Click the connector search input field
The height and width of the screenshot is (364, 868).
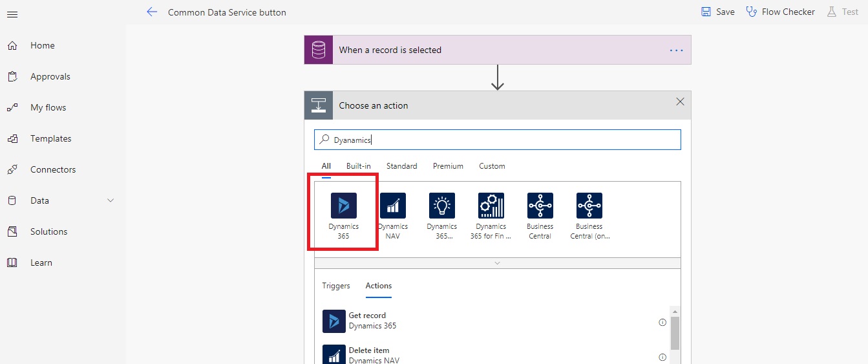coord(504,140)
